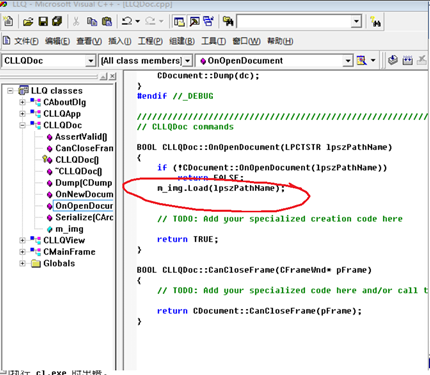430x375 pixels.
Task: Close the workspace pane with its X button
Action: 113,76
